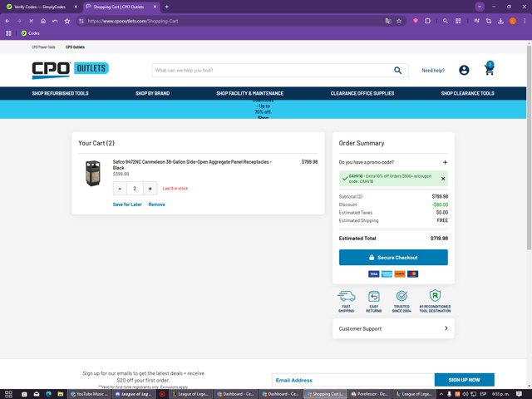The image size is (532, 399).
Task: Open Windows Start button on taskbar
Action: [8, 394]
